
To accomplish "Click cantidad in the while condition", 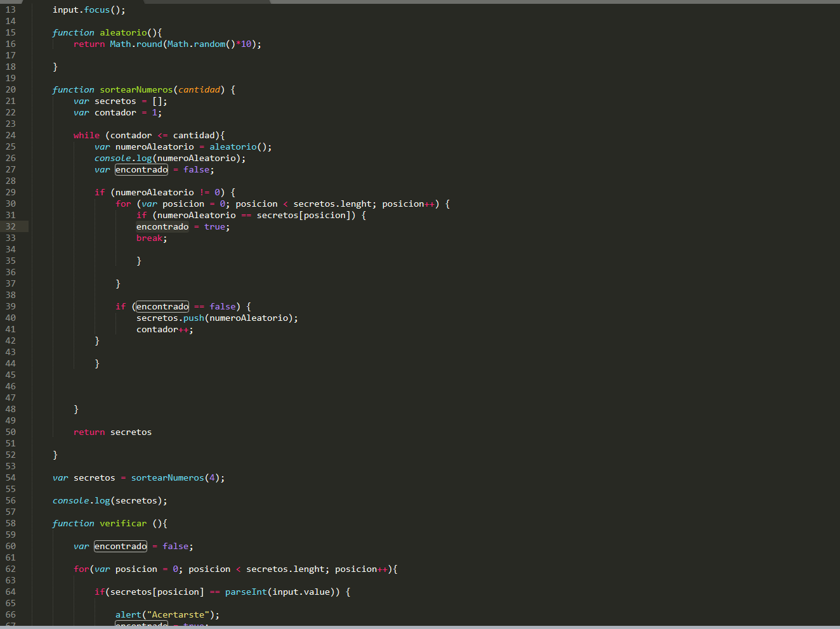I will click(x=194, y=135).
